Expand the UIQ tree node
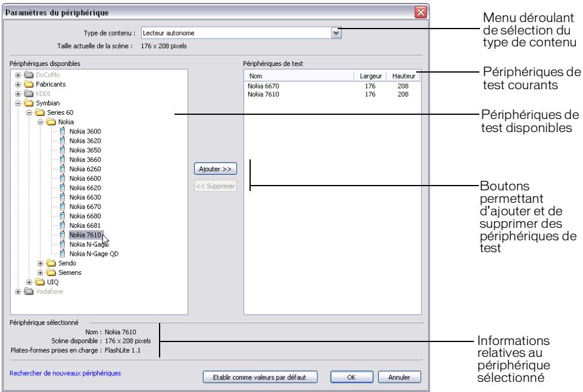583x392 pixels. (29, 282)
